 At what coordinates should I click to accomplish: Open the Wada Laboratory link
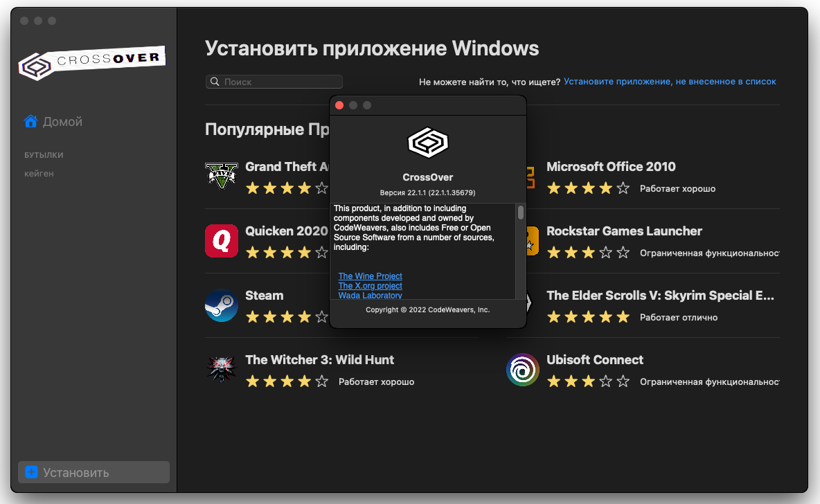coord(370,296)
